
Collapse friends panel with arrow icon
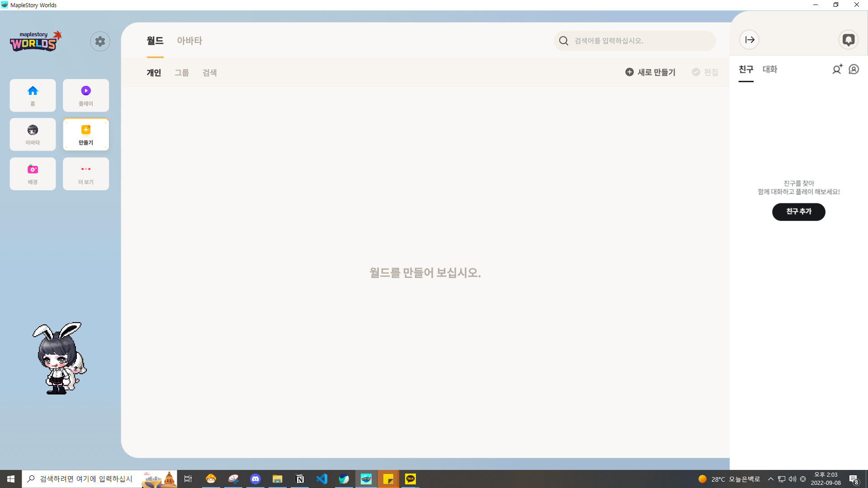coord(749,40)
